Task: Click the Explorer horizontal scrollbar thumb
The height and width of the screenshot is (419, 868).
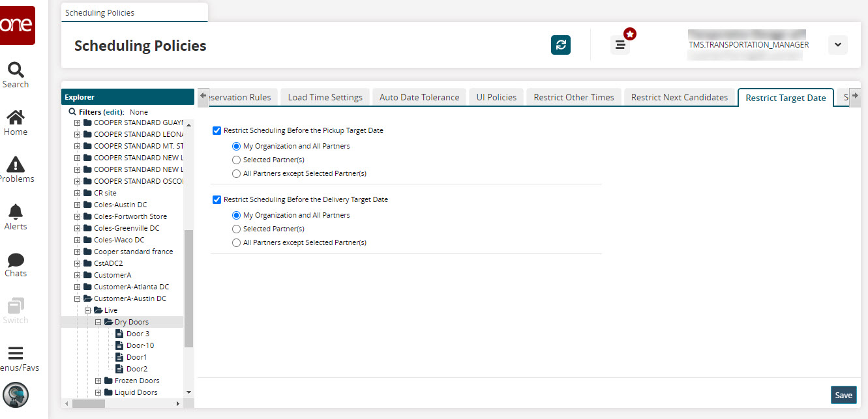Action: coord(89,403)
